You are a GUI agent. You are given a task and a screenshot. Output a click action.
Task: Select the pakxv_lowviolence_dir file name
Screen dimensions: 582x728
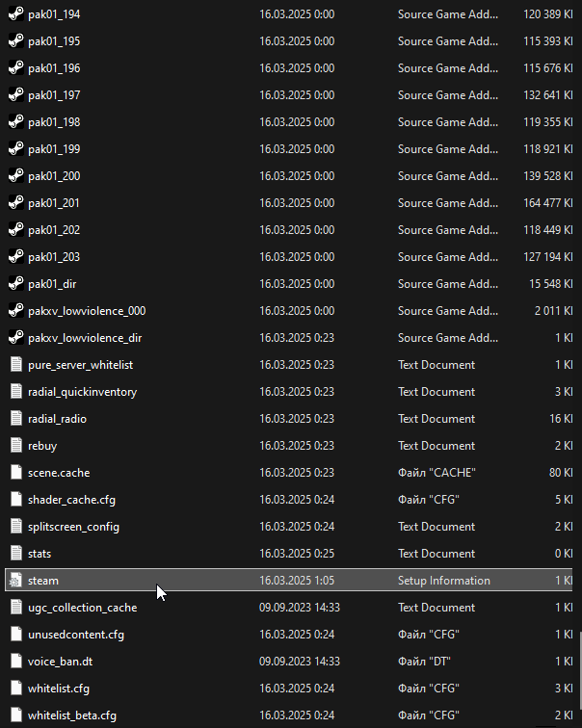pos(85,338)
